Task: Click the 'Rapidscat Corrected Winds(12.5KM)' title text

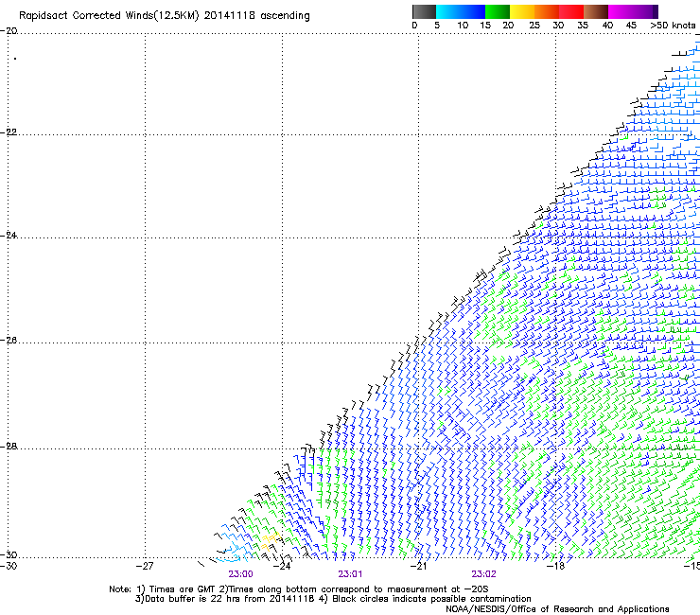Action: click(x=109, y=16)
